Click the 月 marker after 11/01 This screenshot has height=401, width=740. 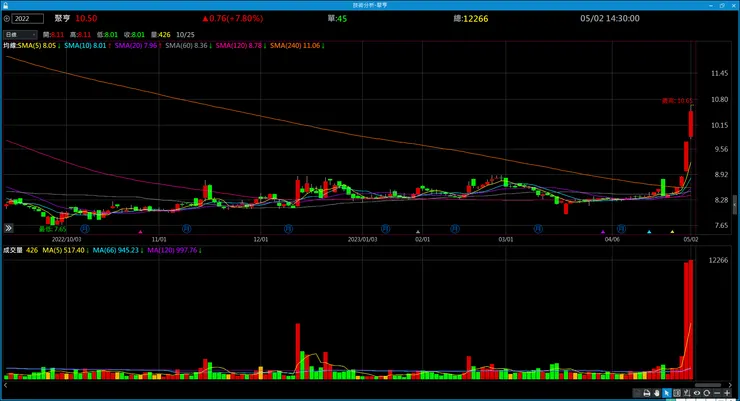click(x=186, y=229)
